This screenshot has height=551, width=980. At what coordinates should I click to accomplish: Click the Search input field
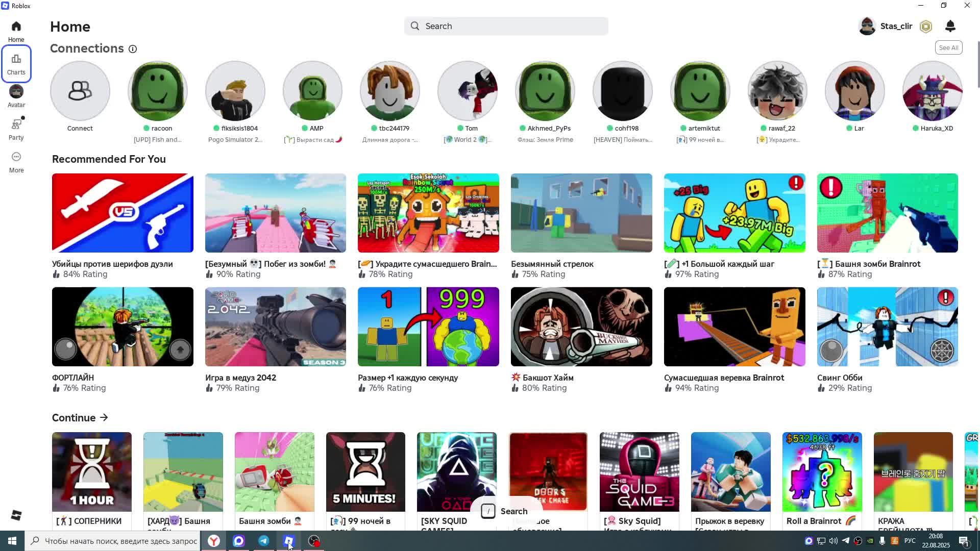(505, 26)
